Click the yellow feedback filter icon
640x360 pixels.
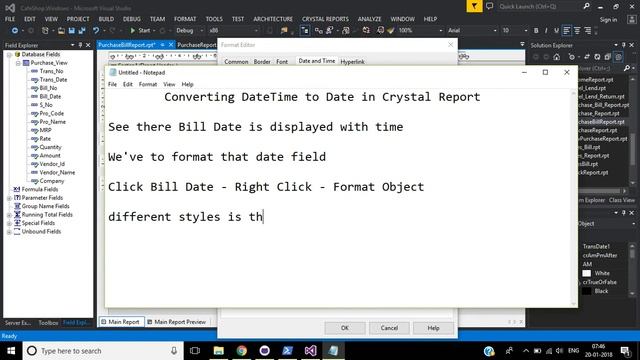point(474,6)
